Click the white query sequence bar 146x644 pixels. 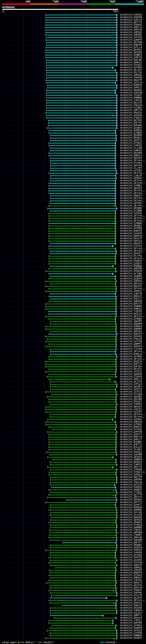pos(60,10)
